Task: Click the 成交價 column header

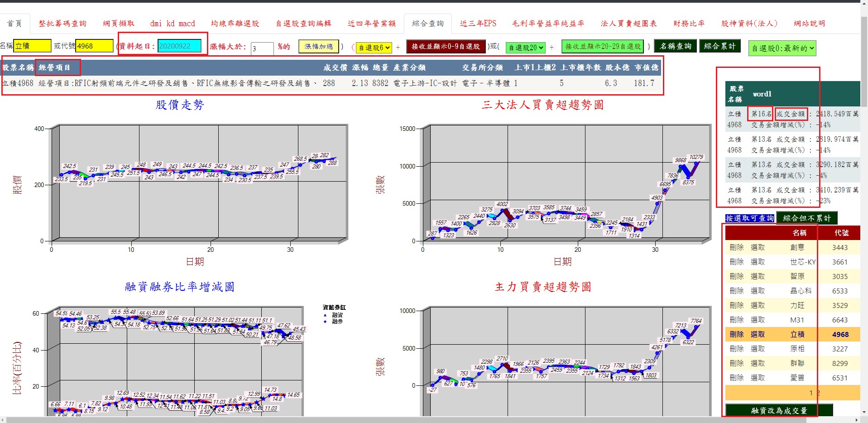Action: click(335, 67)
